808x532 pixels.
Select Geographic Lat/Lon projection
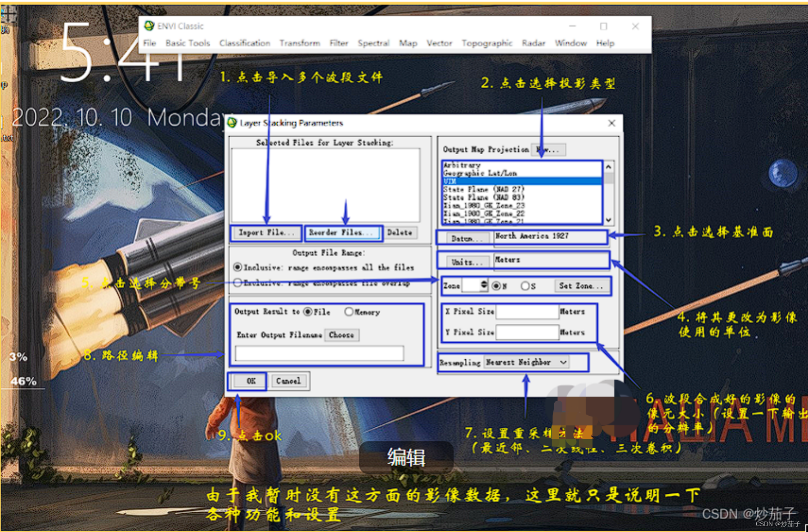tap(522, 173)
